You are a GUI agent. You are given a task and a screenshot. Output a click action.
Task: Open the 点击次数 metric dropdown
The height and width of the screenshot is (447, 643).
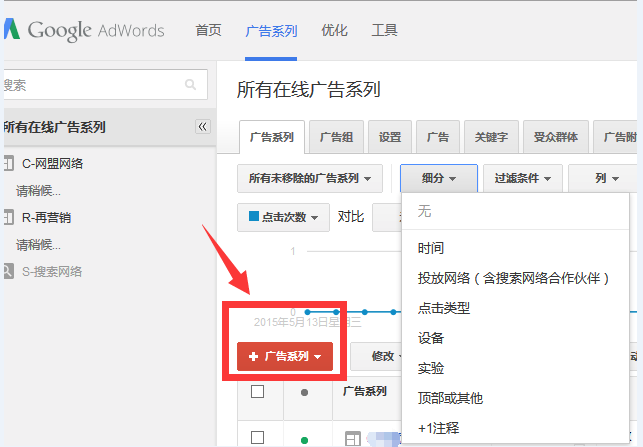[283, 217]
